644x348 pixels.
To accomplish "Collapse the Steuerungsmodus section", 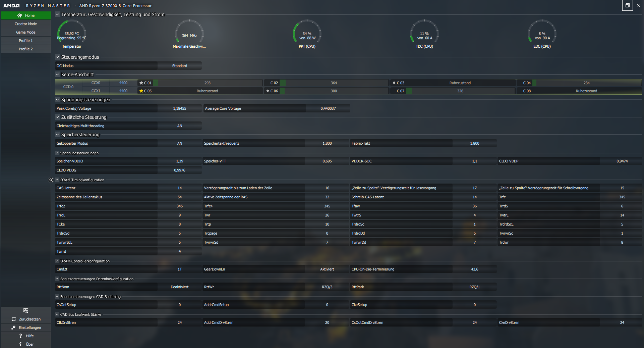I will click(57, 57).
